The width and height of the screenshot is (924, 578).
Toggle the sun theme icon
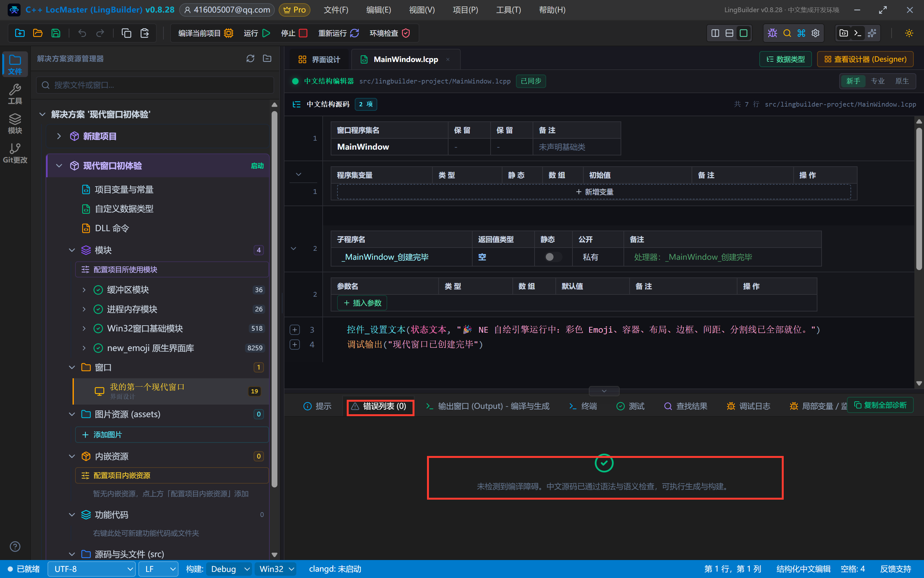(x=909, y=33)
